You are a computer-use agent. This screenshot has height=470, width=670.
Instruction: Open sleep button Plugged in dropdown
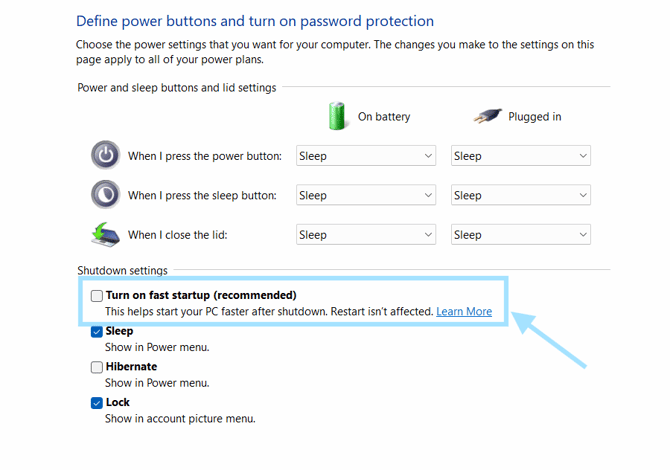click(x=520, y=196)
